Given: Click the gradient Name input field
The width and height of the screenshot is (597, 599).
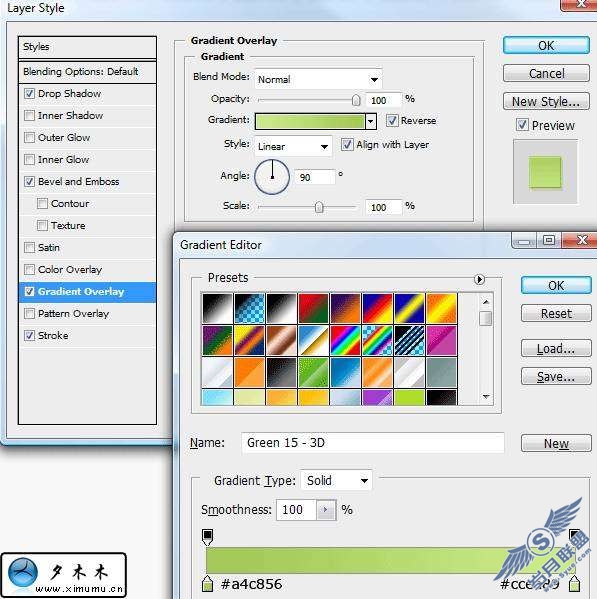Looking at the screenshot, I should [x=372, y=442].
